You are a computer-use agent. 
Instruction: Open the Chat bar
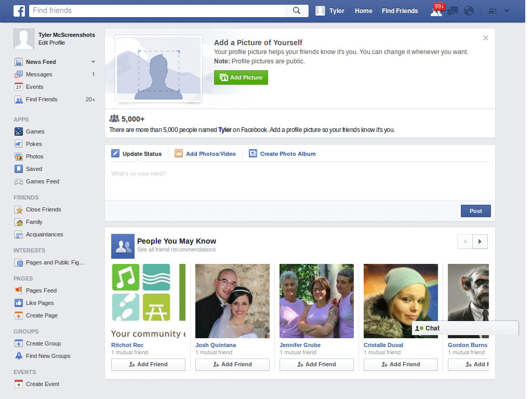[x=465, y=328]
